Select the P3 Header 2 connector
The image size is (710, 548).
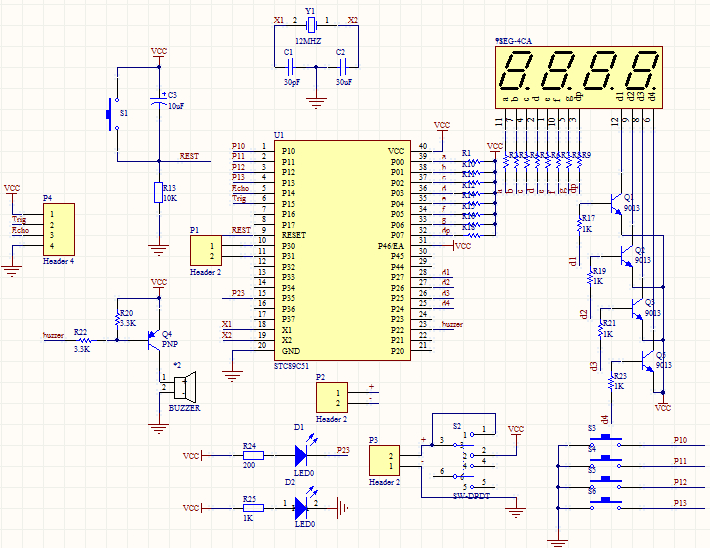click(385, 461)
